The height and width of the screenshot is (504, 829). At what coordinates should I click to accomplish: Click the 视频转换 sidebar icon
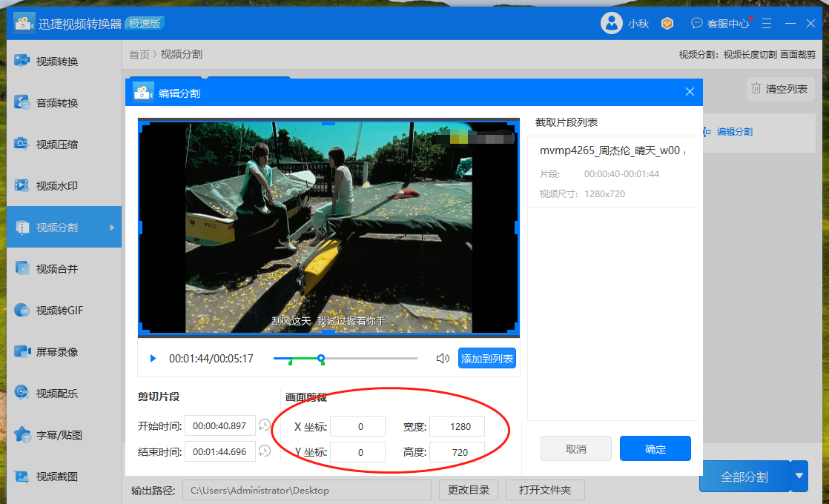22,61
